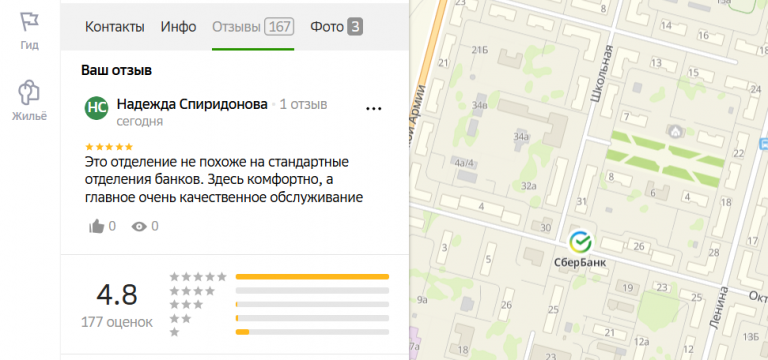Click the three-star rating bar
The image size is (768, 360).
tap(312, 304)
